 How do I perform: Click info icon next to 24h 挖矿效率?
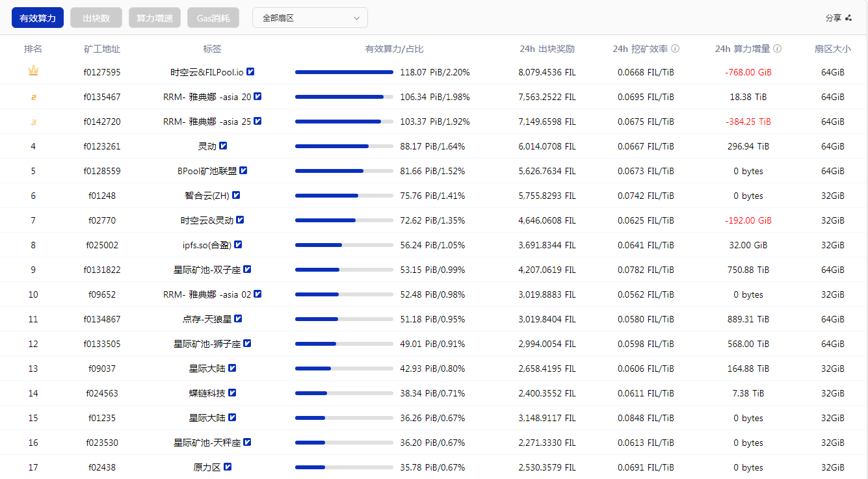676,49
